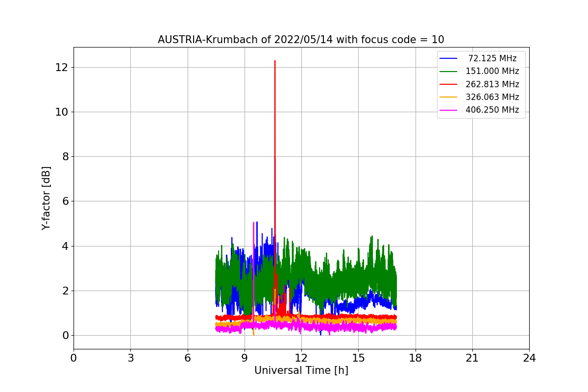Click the x-axis tick label 0
588x392 pixels.
pos(73,358)
